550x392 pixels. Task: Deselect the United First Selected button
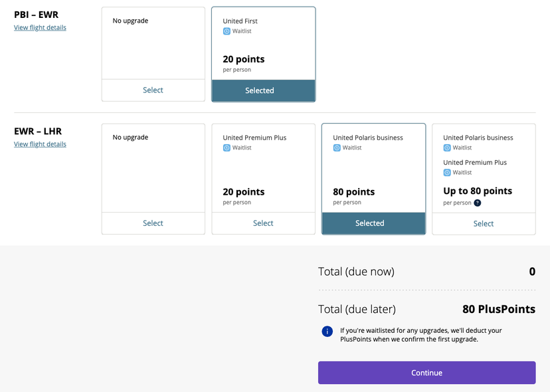tap(263, 90)
